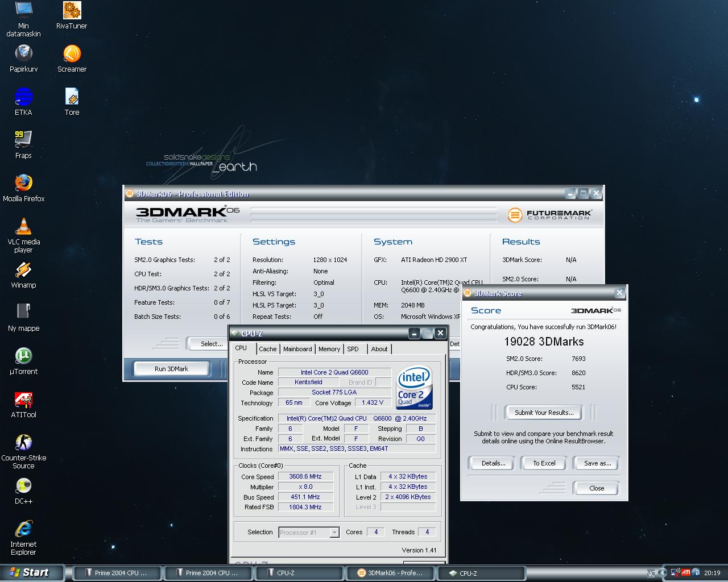Open the ETKA desktop shortcut
The height and width of the screenshot is (582, 728).
coord(23,102)
